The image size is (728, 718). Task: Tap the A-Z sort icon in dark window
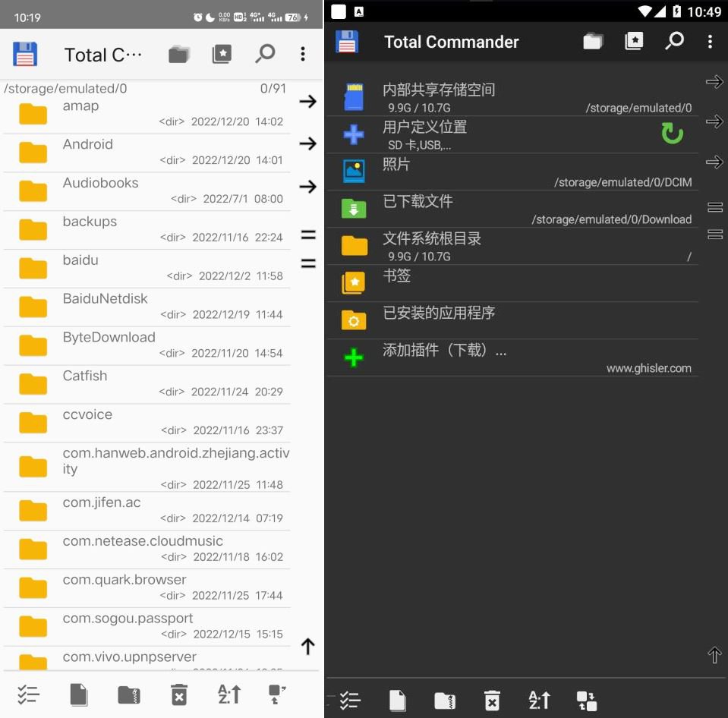540,700
